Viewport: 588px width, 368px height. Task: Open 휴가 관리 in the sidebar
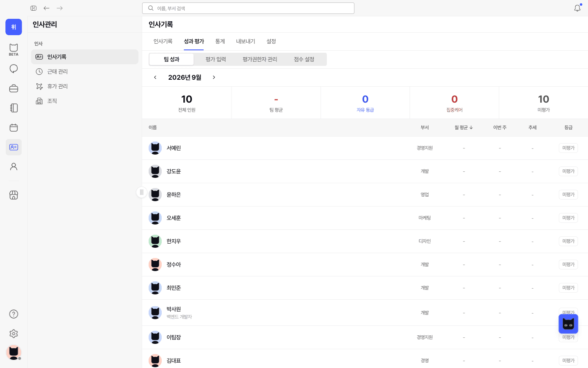pos(85,86)
